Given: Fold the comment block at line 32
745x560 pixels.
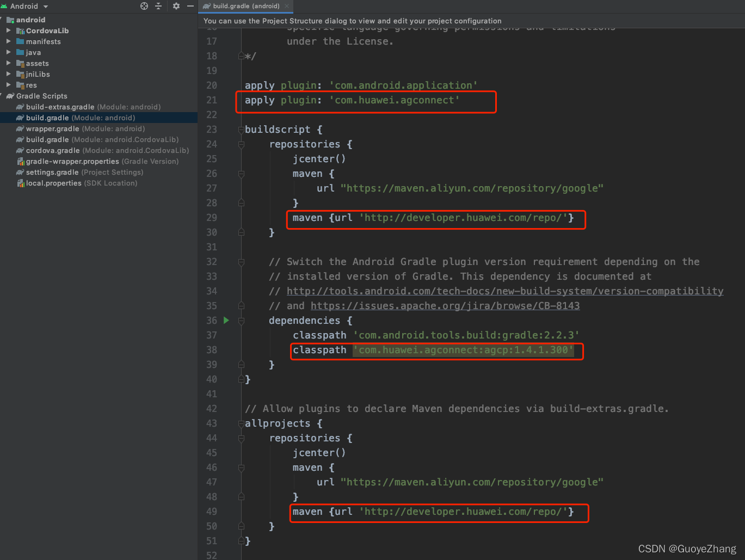Looking at the screenshot, I should 241,262.
